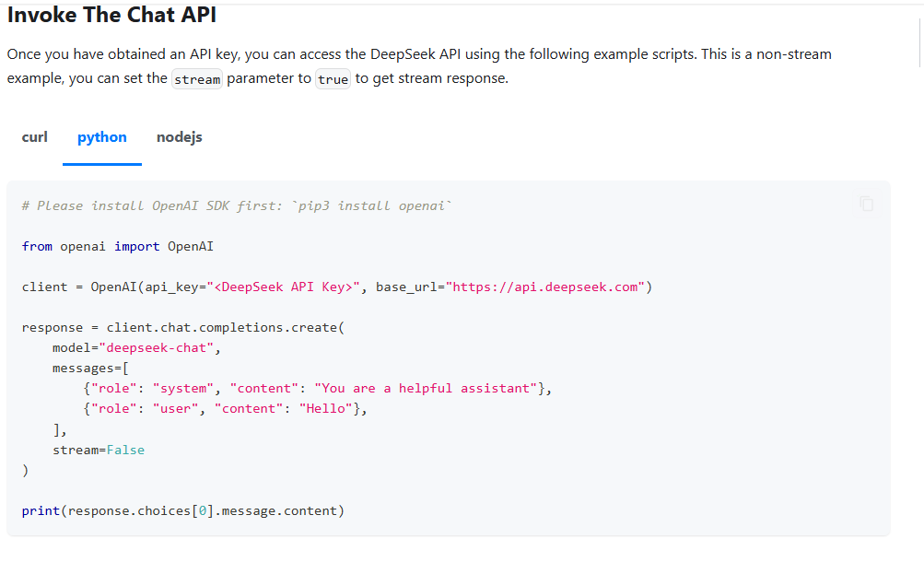Click the pip3 install comment line

237,205
